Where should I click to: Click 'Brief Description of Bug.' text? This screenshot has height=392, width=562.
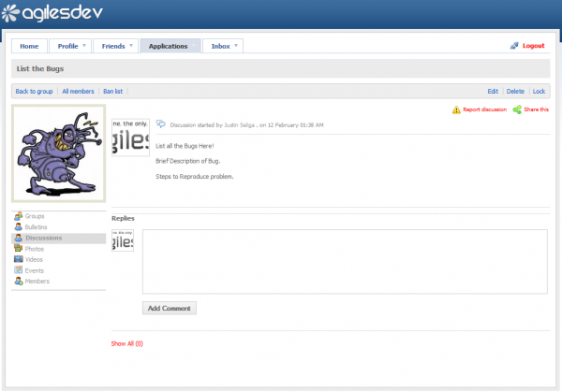(x=188, y=161)
